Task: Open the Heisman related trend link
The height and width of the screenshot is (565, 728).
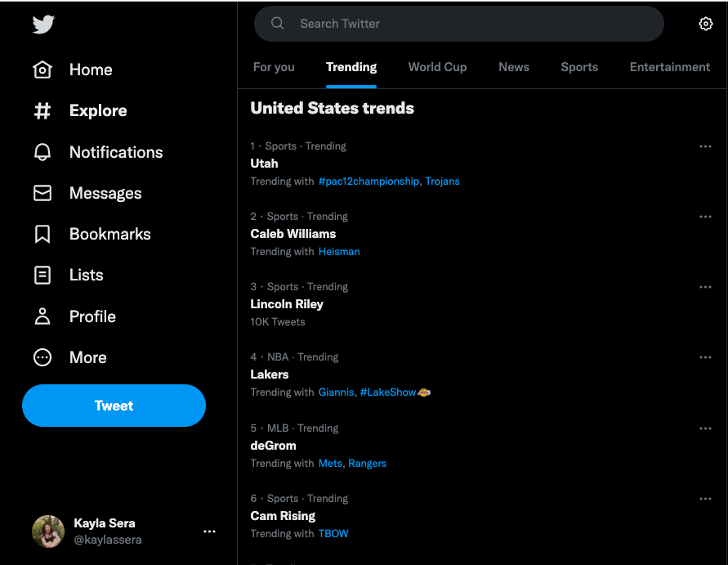Action: (339, 251)
